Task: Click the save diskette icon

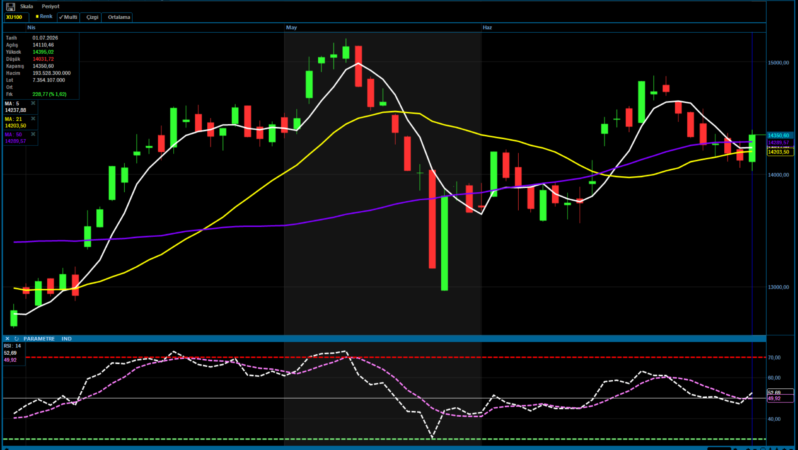Action: coord(10,7)
